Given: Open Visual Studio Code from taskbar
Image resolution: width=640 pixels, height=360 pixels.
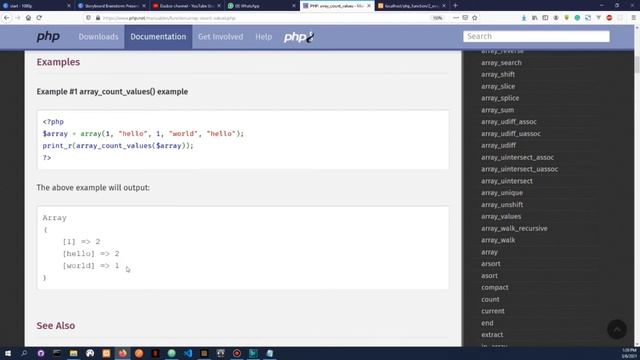Looking at the screenshot, I should tap(188, 353).
